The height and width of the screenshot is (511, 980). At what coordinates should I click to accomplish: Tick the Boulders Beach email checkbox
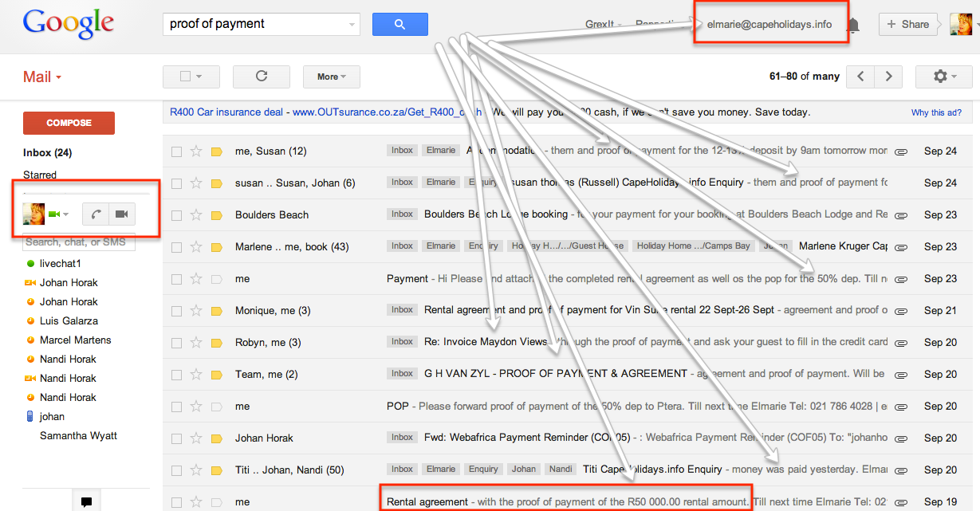coord(176,214)
